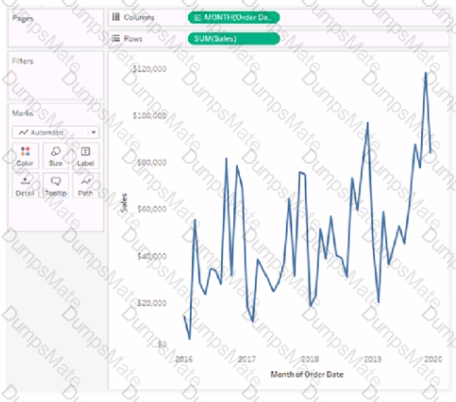Click the Rows shelf label text

(133, 39)
